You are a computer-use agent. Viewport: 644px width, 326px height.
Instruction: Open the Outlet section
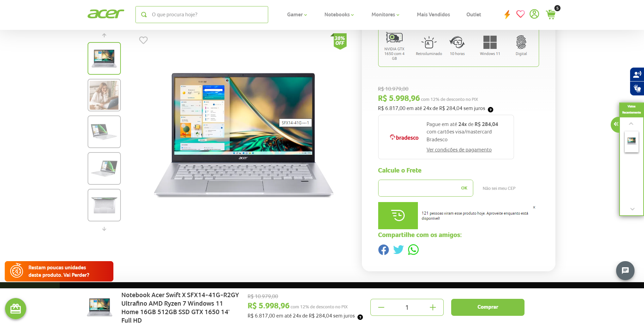click(x=474, y=15)
